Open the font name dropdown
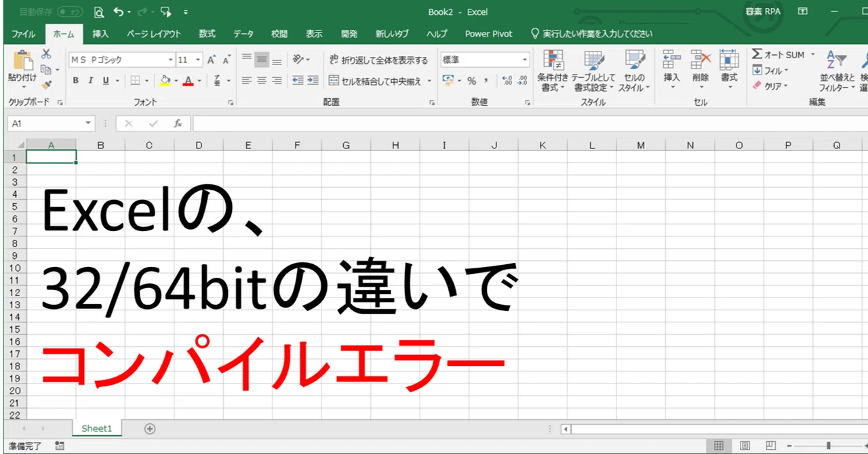The image size is (868, 454). coord(171,60)
